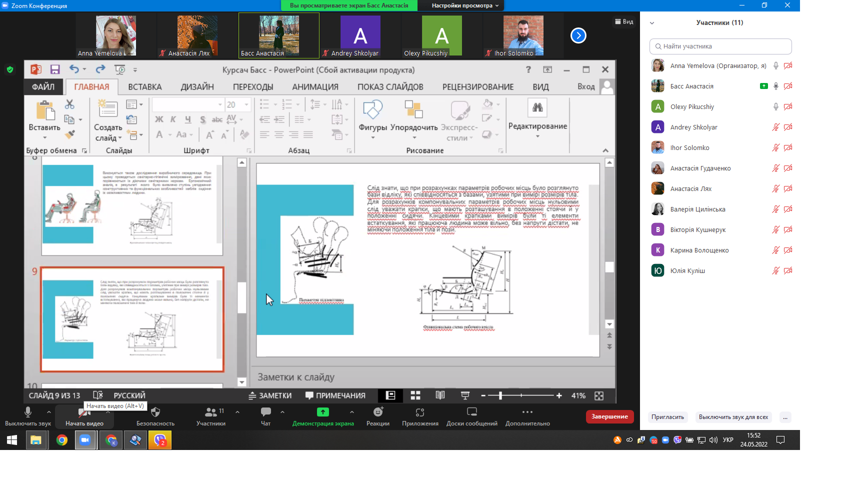Click the Shapes (Фигуры) icon

372,109
